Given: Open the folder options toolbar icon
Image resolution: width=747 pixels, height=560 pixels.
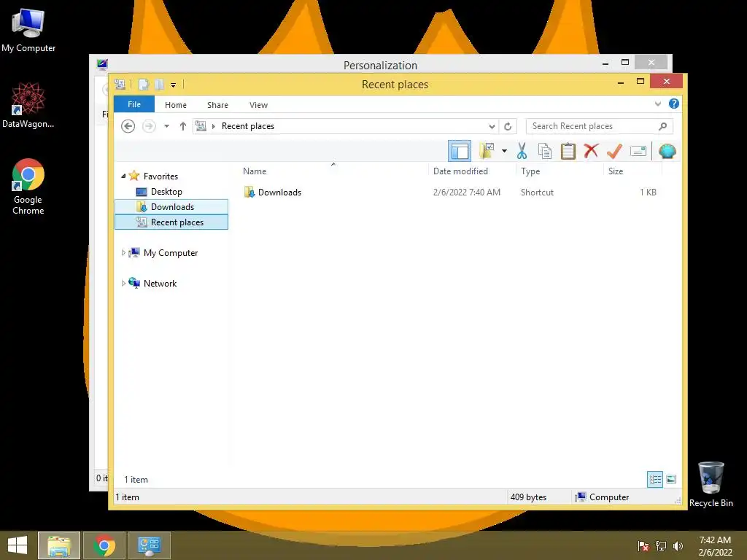Looking at the screenshot, I should 487,152.
